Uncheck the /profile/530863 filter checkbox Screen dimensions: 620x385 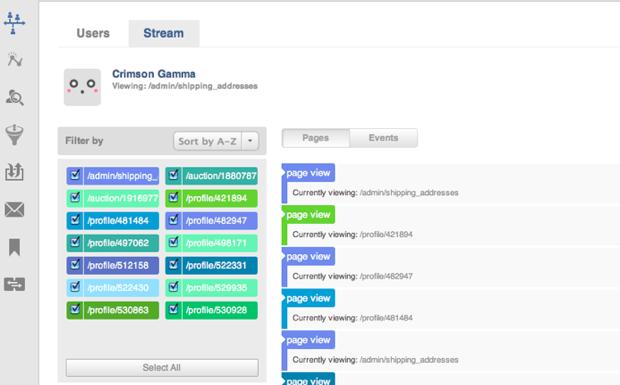tap(75, 310)
